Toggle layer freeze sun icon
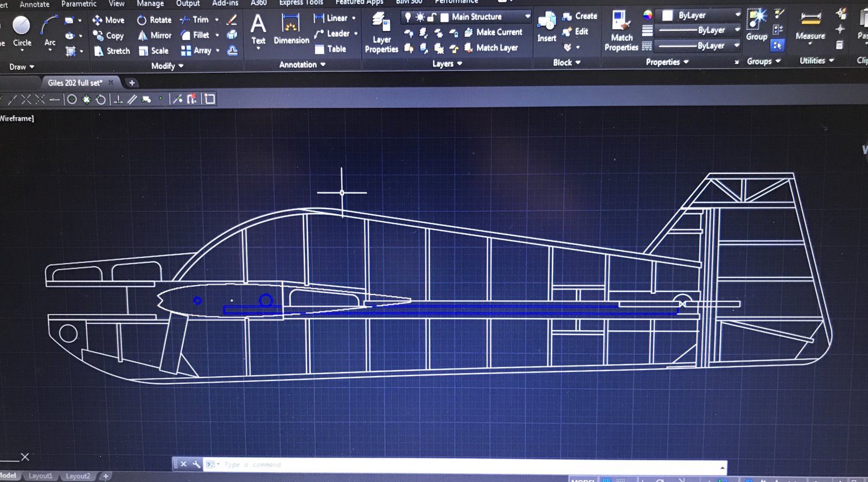Image resolution: width=868 pixels, height=482 pixels. click(420, 17)
